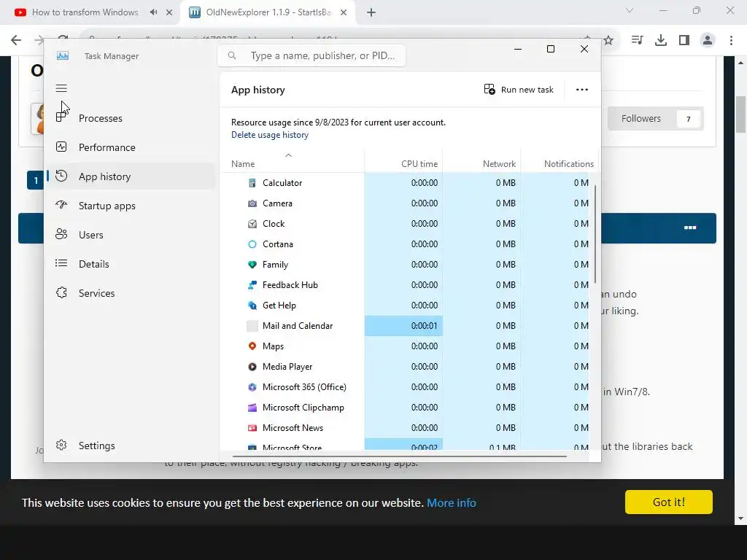Click the Family heart icon in list
Screen dimensions: 747x560
tap(252, 265)
